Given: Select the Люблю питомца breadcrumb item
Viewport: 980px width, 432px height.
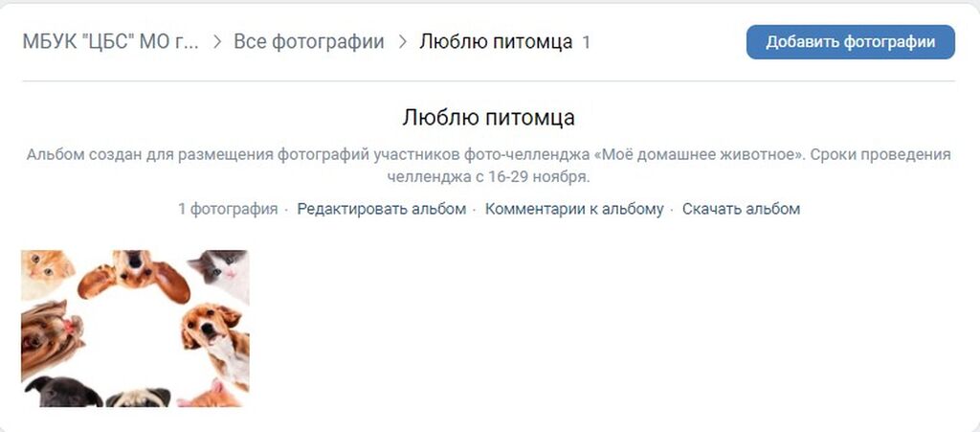Looking at the screenshot, I should (x=496, y=42).
